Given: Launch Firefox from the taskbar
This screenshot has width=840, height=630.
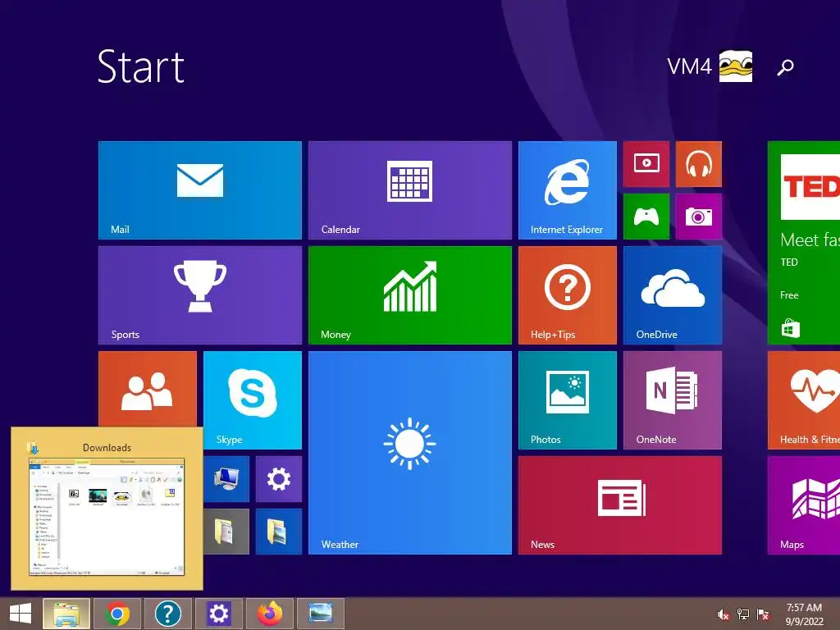Looking at the screenshot, I should (269, 614).
